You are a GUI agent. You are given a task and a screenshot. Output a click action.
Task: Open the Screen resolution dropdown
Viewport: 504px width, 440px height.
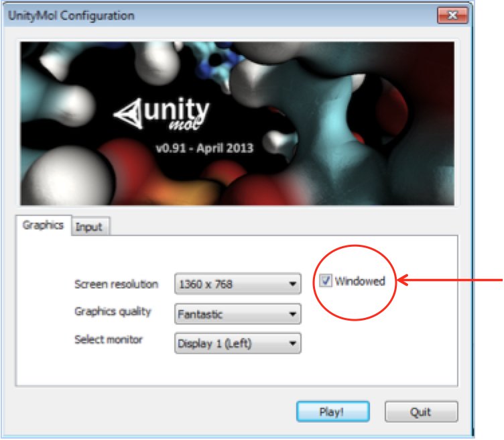click(x=237, y=284)
